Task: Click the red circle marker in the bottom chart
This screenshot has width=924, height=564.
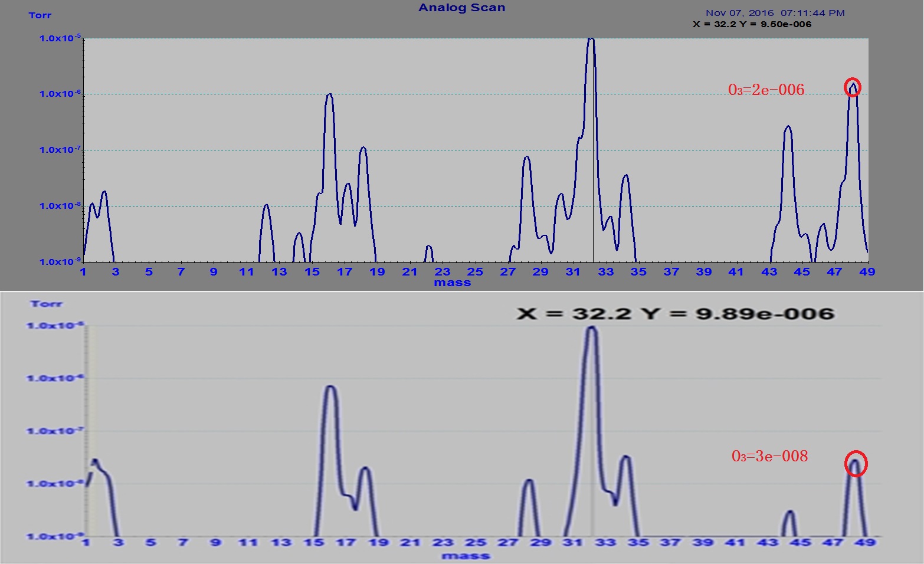Action: [856, 464]
